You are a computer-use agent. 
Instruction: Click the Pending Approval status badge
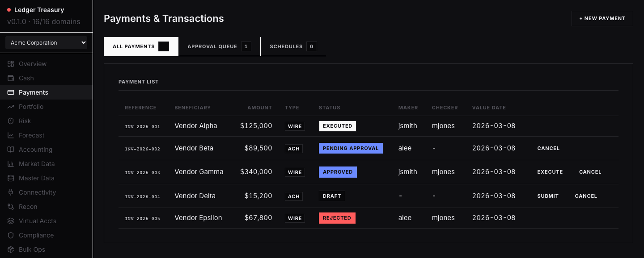coord(351,148)
